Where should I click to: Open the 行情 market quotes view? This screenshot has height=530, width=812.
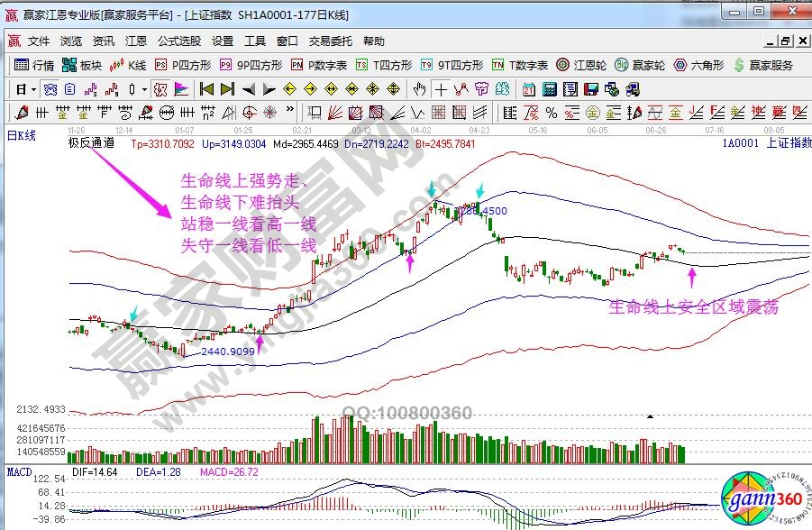34,65
